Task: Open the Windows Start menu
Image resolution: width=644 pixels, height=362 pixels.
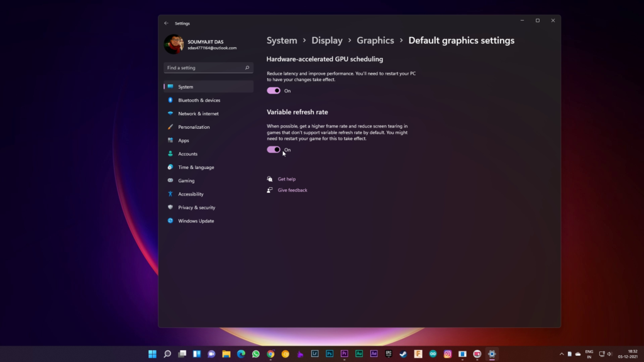Action: 152,354
